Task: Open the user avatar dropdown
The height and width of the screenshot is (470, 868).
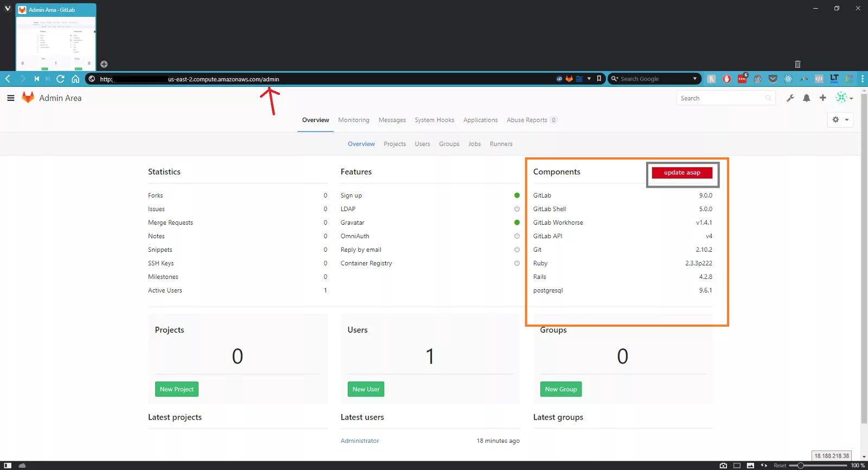Action: [x=844, y=98]
